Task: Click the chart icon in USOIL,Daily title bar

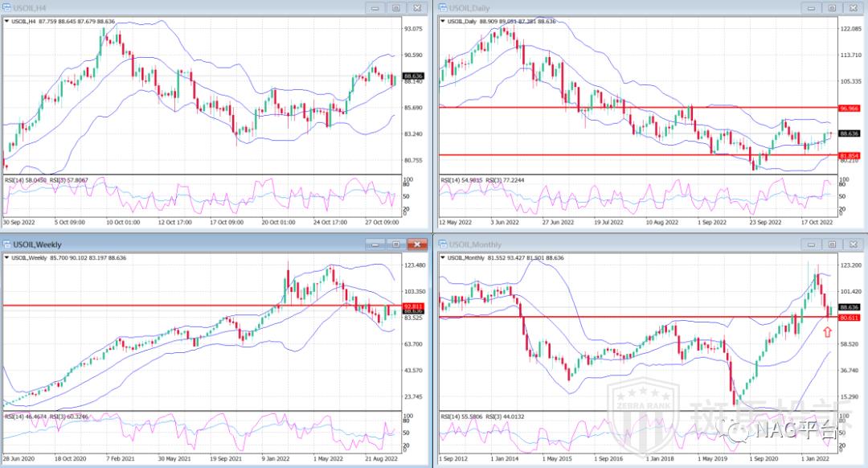Action: [x=442, y=8]
